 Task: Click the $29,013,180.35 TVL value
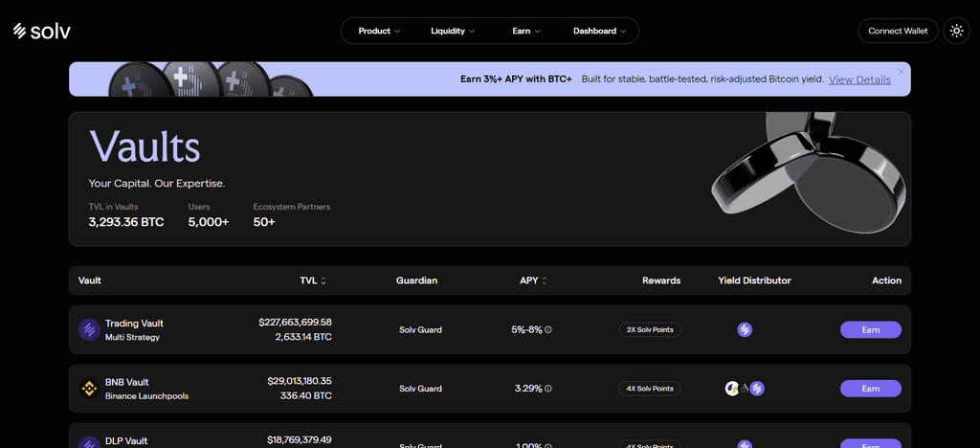[300, 381]
